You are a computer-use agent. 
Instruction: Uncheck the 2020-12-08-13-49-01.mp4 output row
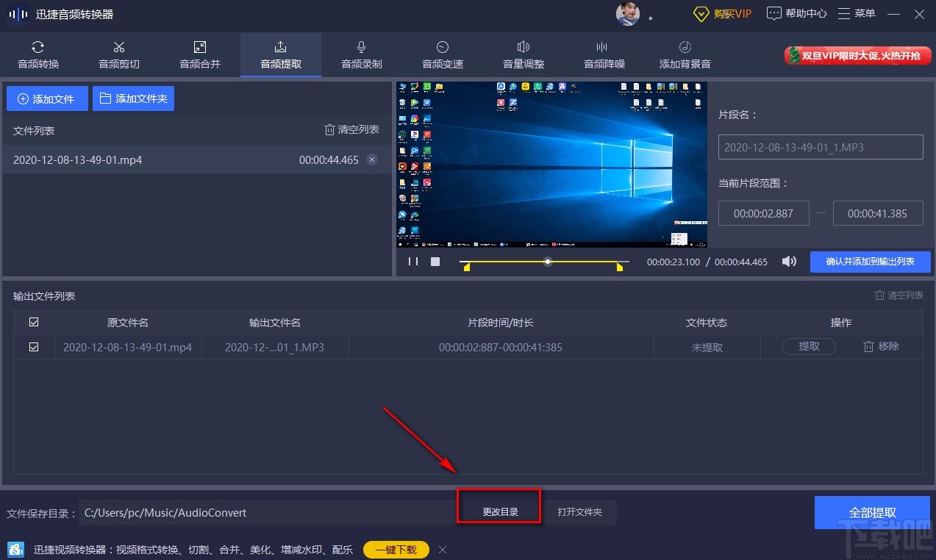pos(34,346)
